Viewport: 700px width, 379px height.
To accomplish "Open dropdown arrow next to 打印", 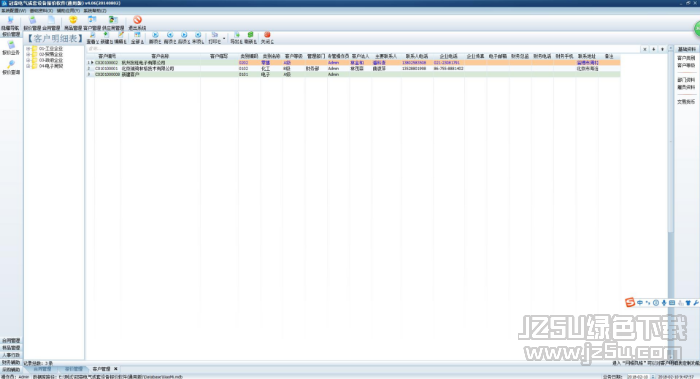I will [224, 38].
